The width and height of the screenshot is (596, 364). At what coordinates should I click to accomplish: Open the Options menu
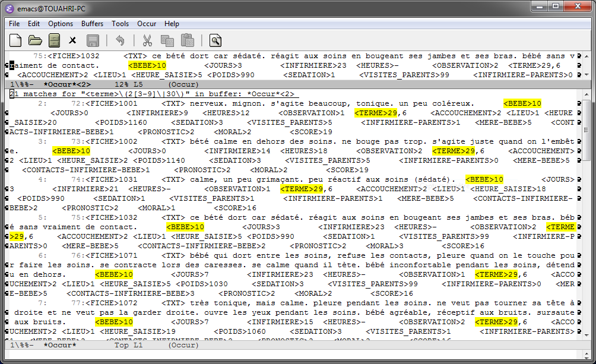[x=61, y=24]
